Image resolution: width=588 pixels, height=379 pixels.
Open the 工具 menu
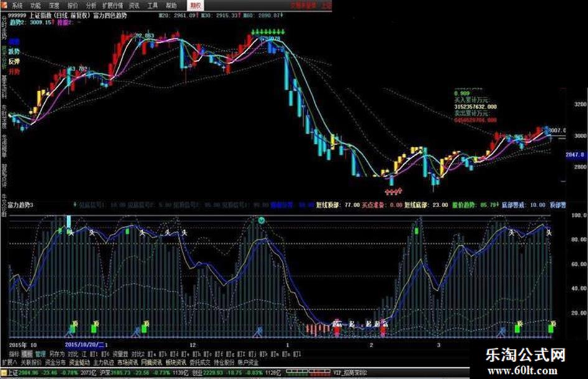pos(152,6)
